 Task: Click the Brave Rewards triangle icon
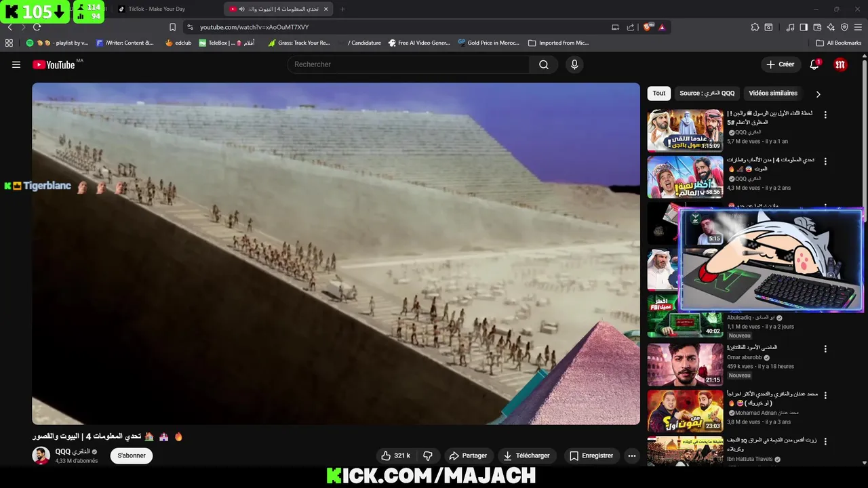click(x=662, y=27)
